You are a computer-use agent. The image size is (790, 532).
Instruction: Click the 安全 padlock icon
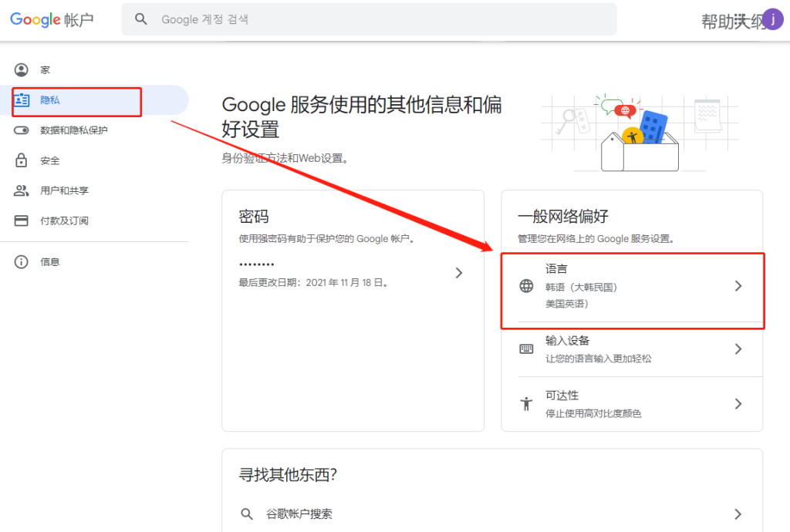tap(21, 160)
